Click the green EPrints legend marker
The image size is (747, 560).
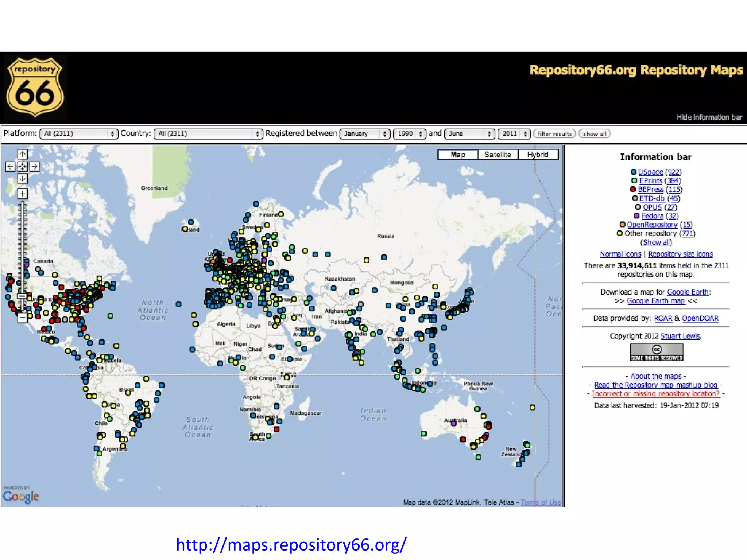[x=634, y=180]
